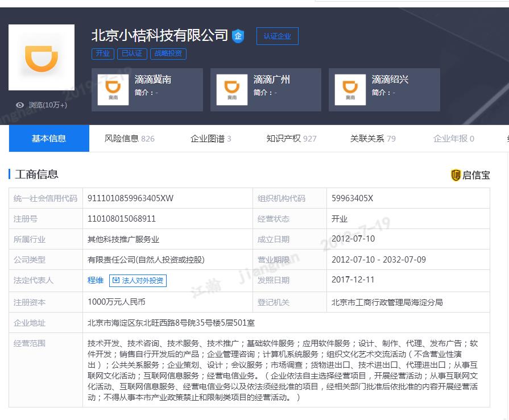Select the 已认证 tag
The width and height of the screenshot is (509, 420).
pos(132,53)
